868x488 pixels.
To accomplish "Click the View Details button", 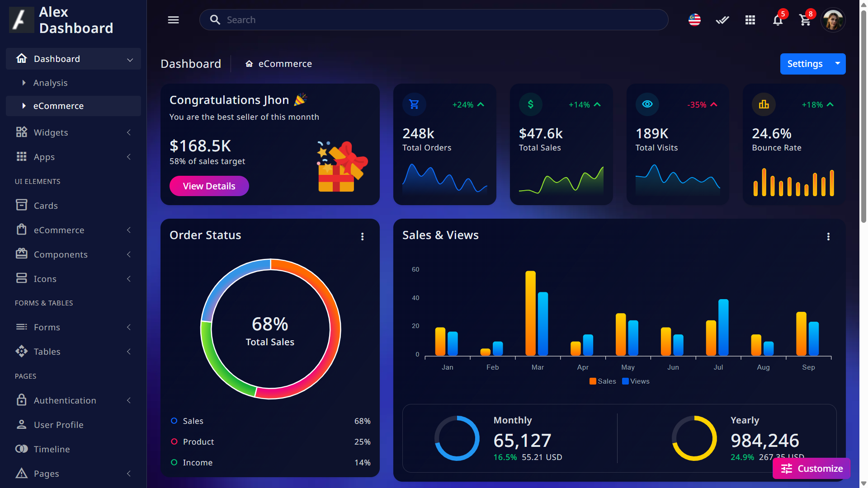I will (209, 186).
